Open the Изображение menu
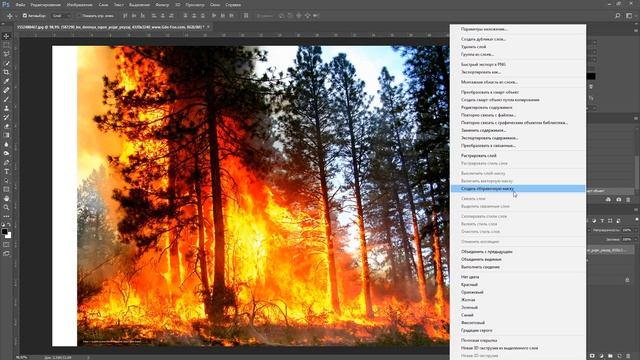Image resolution: width=640 pixels, height=360 pixels. click(x=80, y=5)
